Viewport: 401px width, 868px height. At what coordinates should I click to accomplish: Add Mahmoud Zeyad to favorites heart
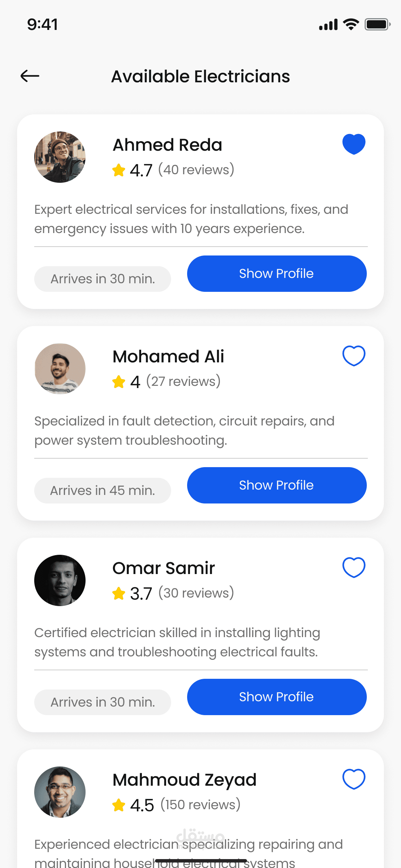[354, 779]
